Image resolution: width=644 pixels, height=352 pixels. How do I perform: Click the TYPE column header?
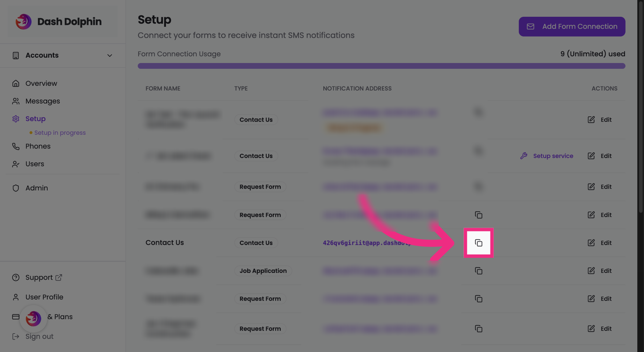click(241, 89)
